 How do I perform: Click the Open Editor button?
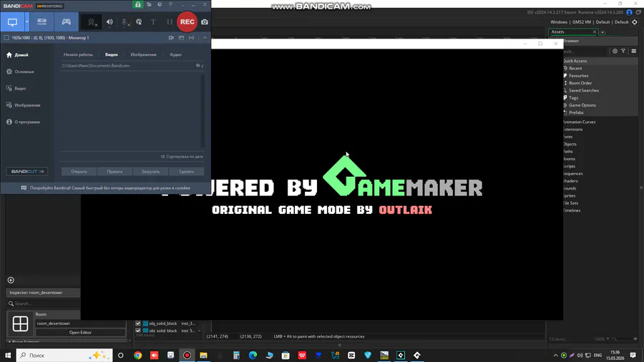(80, 333)
